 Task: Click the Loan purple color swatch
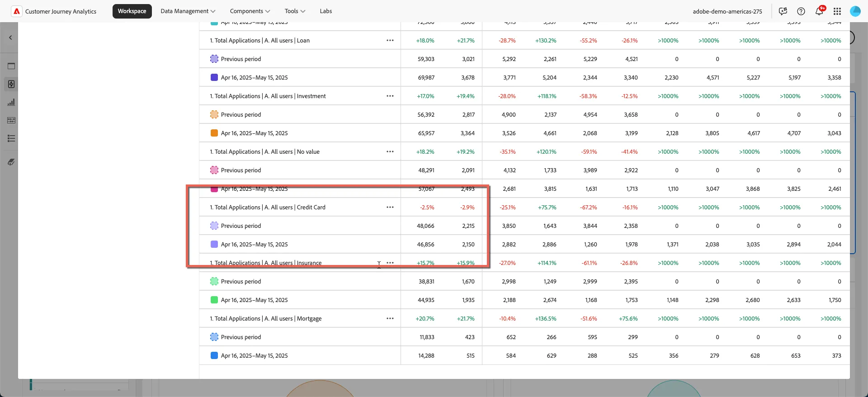(214, 77)
